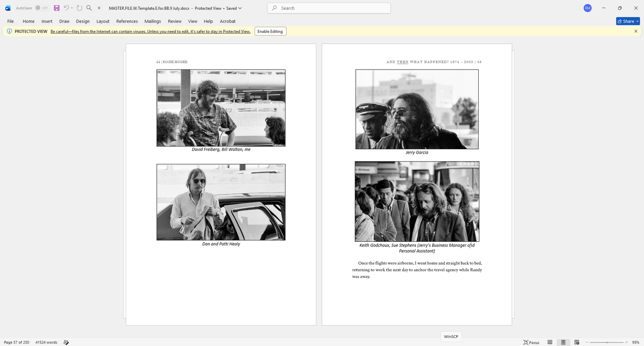The height and width of the screenshot is (346, 644).
Task: Close the Protected View message bar
Action: pos(636,31)
